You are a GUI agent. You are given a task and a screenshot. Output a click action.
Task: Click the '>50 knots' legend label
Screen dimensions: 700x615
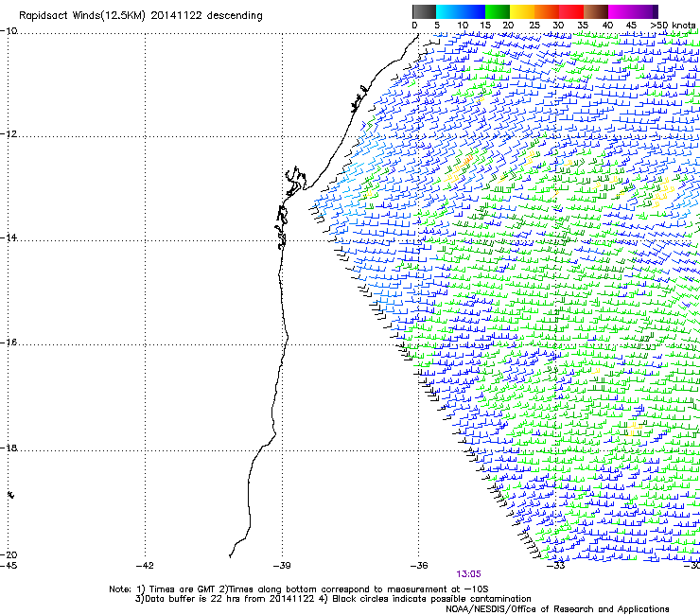point(674,26)
